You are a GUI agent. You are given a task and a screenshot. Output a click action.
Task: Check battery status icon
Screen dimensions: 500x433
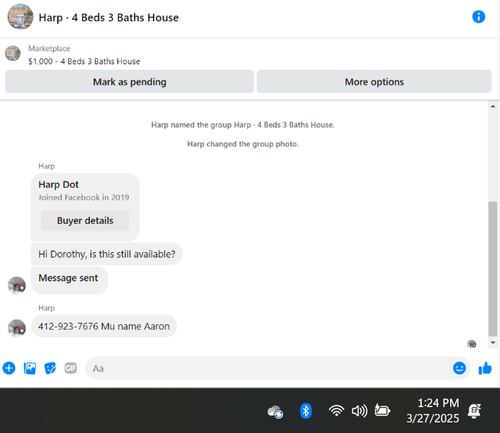tap(382, 410)
